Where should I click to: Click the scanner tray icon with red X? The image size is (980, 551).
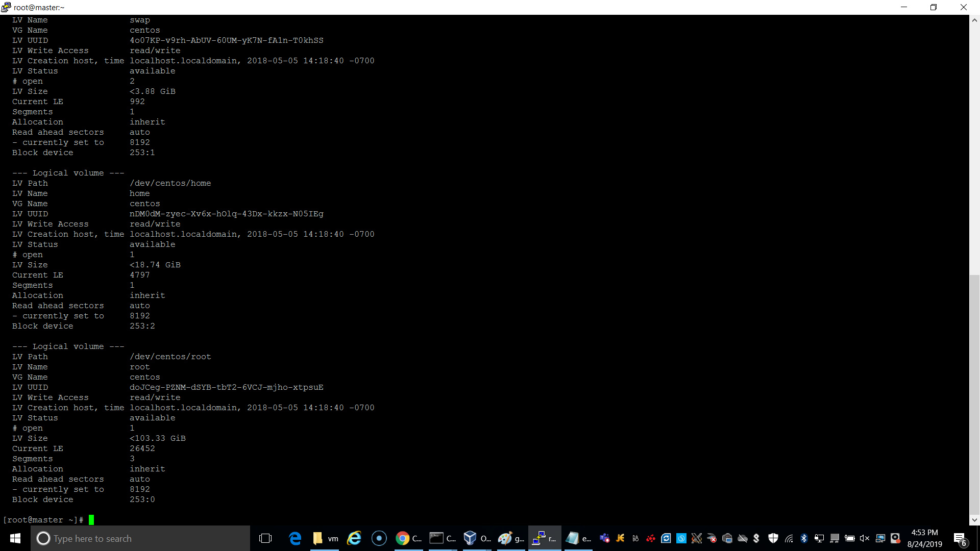coord(712,538)
